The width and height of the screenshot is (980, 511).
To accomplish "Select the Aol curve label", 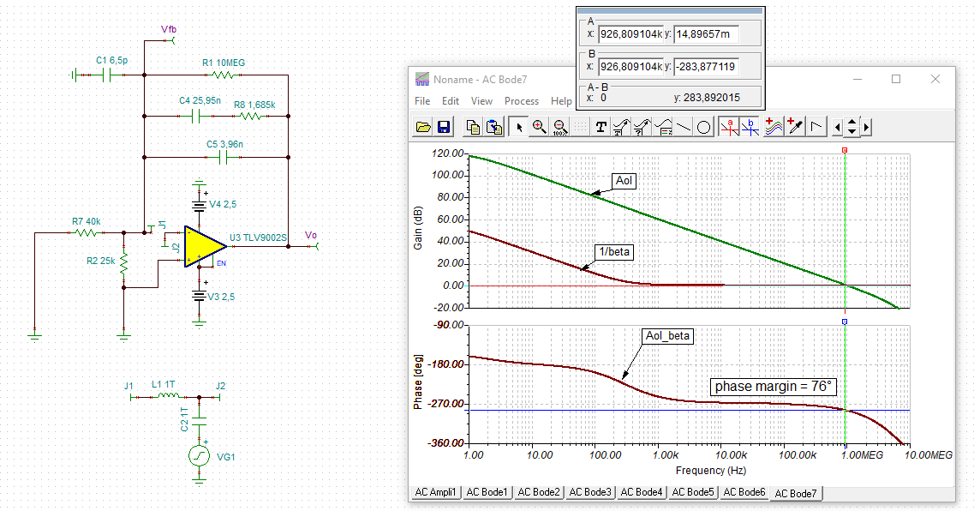I will (x=624, y=181).
